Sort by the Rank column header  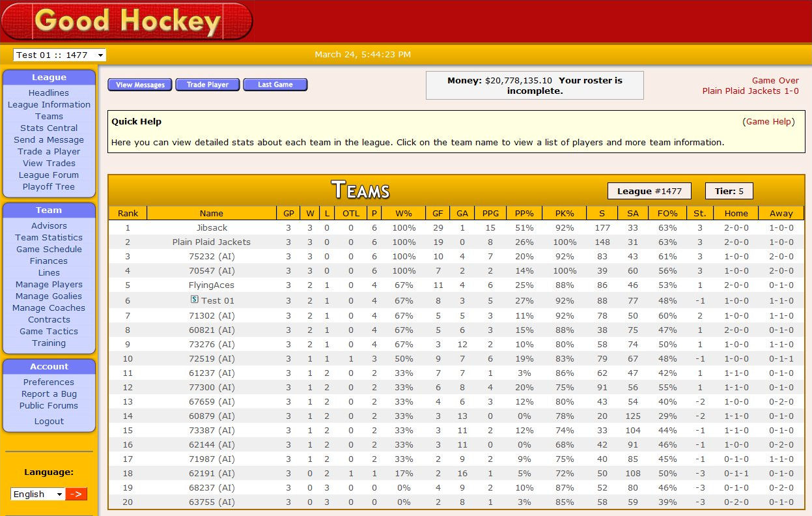pos(128,213)
